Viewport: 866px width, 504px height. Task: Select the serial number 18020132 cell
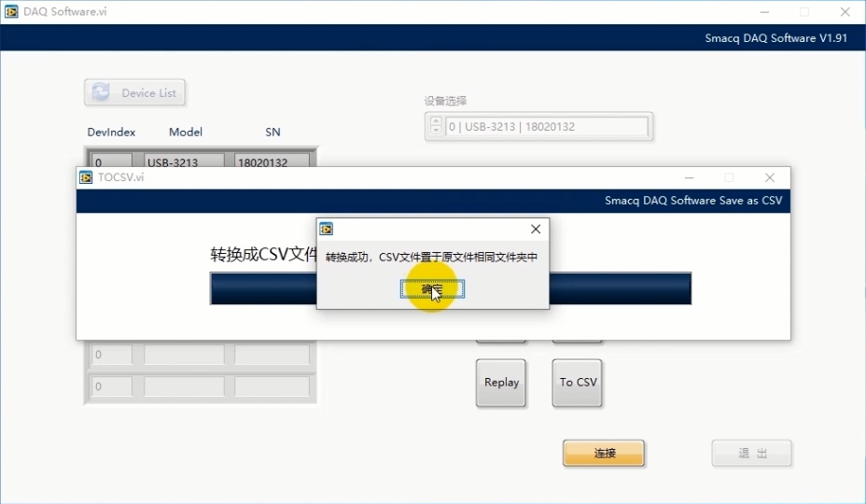click(x=272, y=161)
